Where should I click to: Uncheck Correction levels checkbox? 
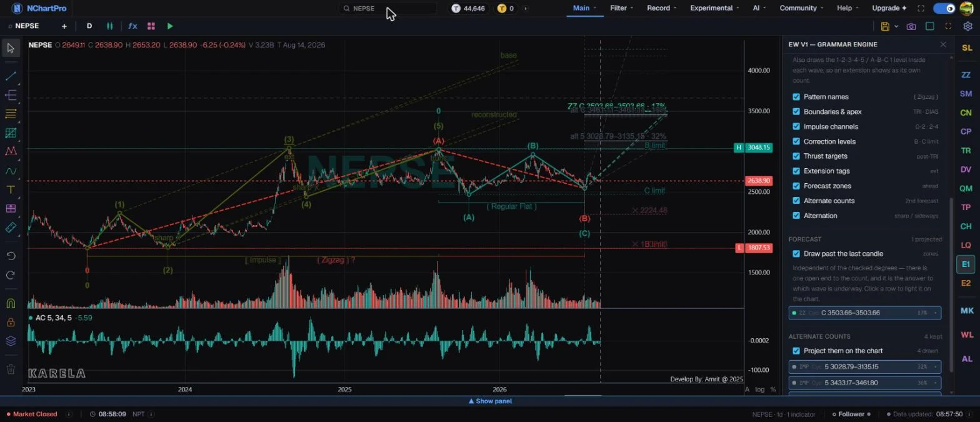coord(796,141)
